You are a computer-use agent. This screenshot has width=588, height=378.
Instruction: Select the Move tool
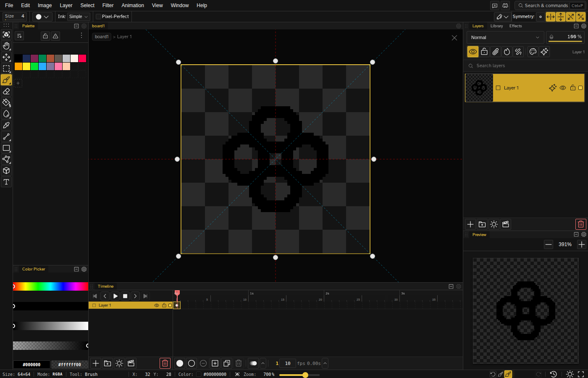click(x=6, y=57)
